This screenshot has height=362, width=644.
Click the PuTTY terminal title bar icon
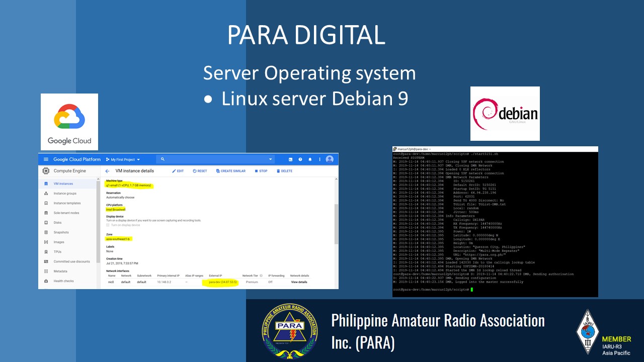[x=395, y=149]
